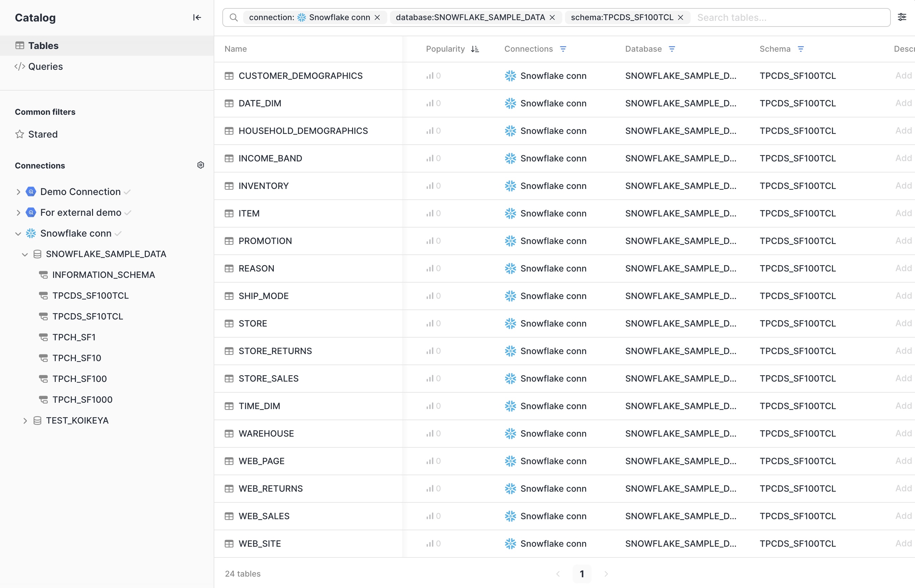Open connections settings gear icon
This screenshot has width=915, height=588.
coord(201,165)
